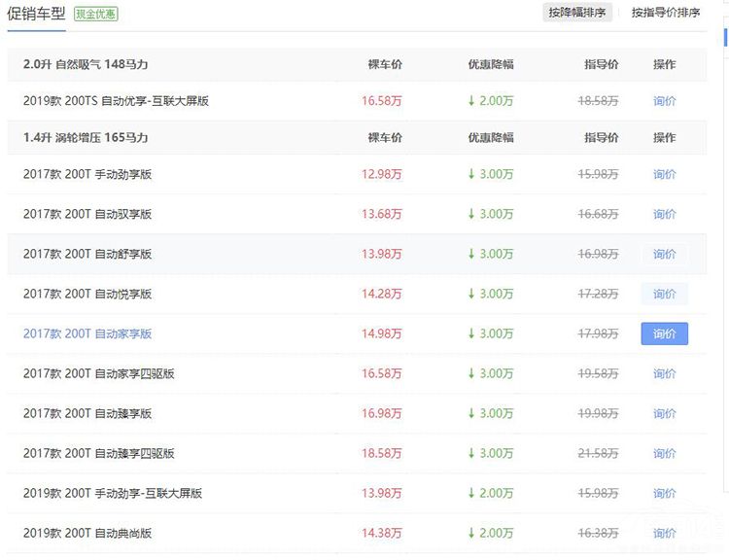Click the struck-through 16.38万 guide price
The height and width of the screenshot is (560, 729).
click(599, 534)
